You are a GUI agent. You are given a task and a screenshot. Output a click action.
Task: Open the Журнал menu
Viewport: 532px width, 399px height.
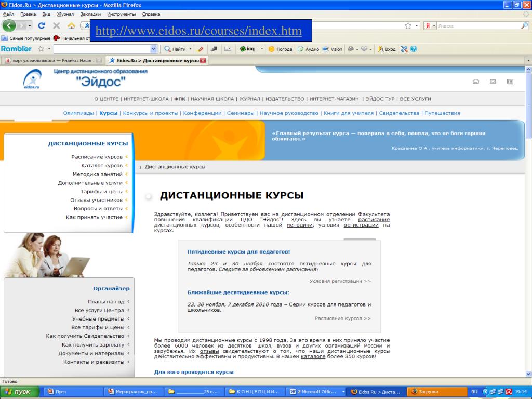pyautogui.click(x=65, y=14)
